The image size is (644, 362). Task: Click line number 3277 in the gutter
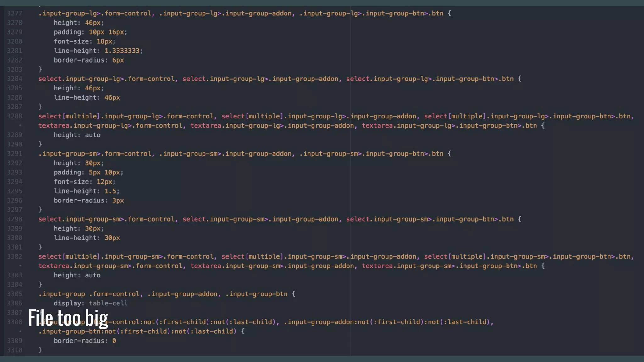pyautogui.click(x=15, y=13)
